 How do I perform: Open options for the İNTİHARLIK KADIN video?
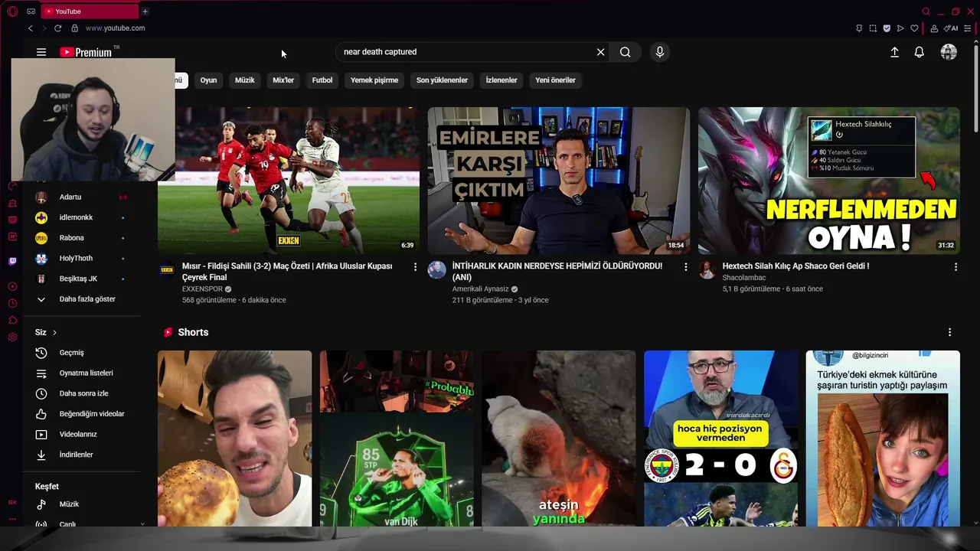[686, 267]
